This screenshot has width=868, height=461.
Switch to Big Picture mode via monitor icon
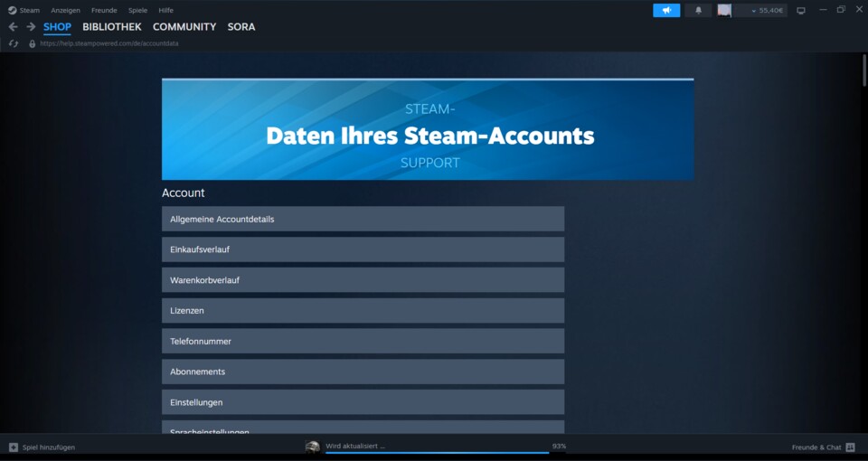801,11
